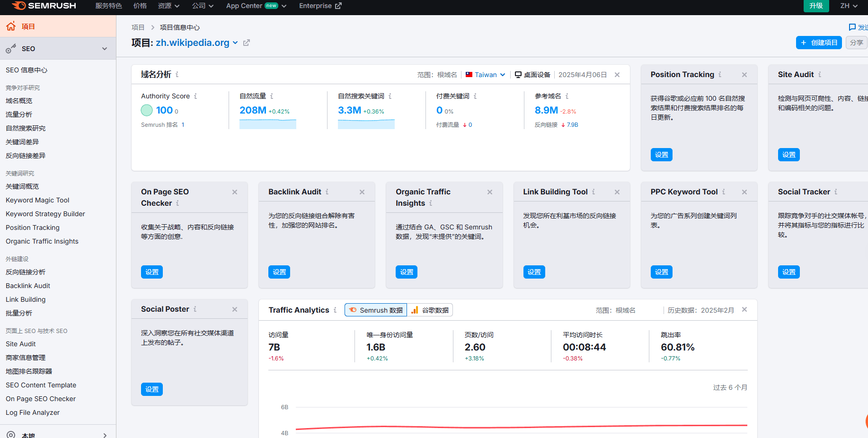Expand the 资源 menu
Viewport: 868px width, 438px height.
(169, 6)
